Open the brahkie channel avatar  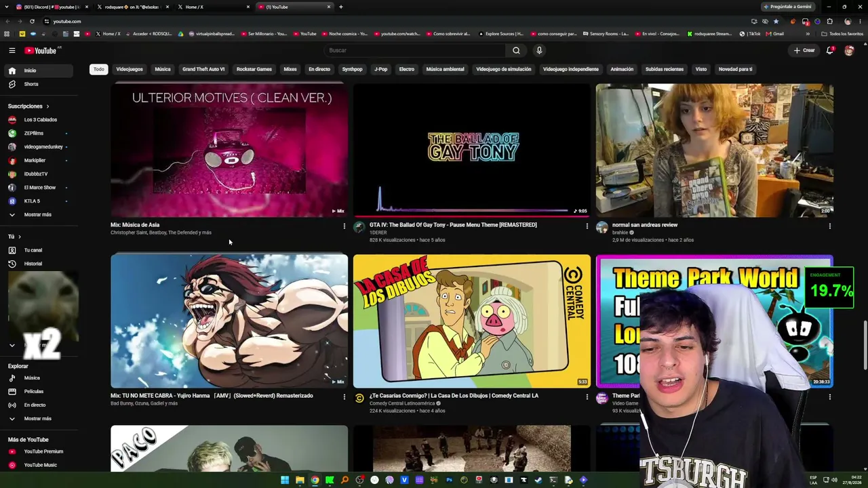[x=602, y=228]
